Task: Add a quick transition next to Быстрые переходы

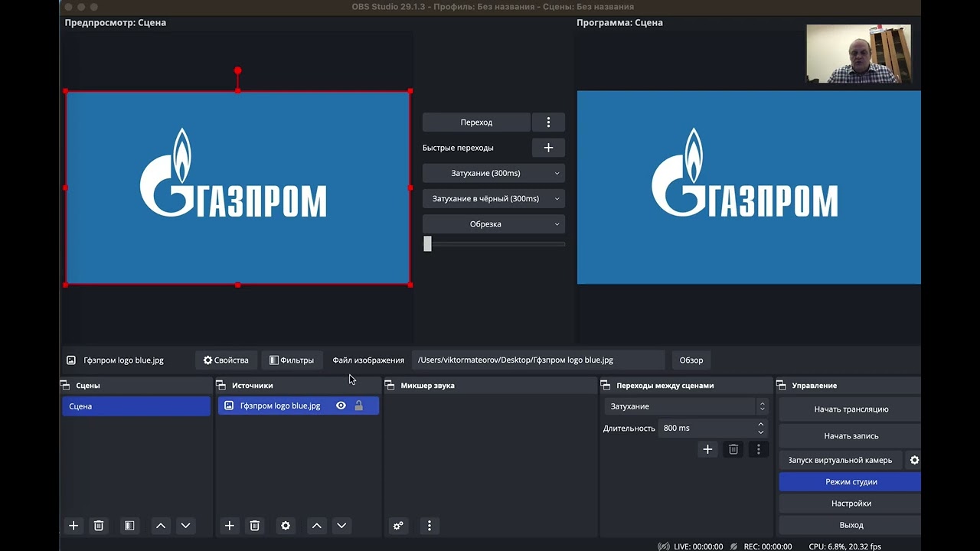Action: coord(548,148)
